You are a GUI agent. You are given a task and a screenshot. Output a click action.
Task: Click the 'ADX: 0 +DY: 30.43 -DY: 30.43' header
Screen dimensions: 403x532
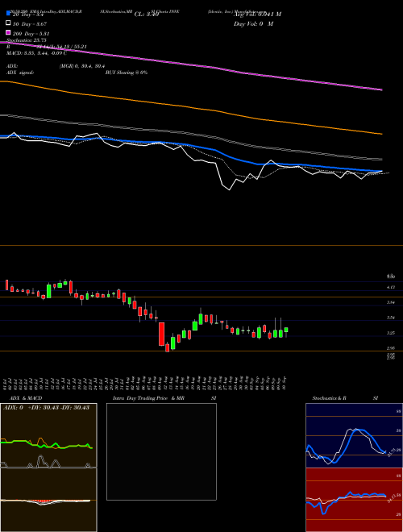(46, 408)
